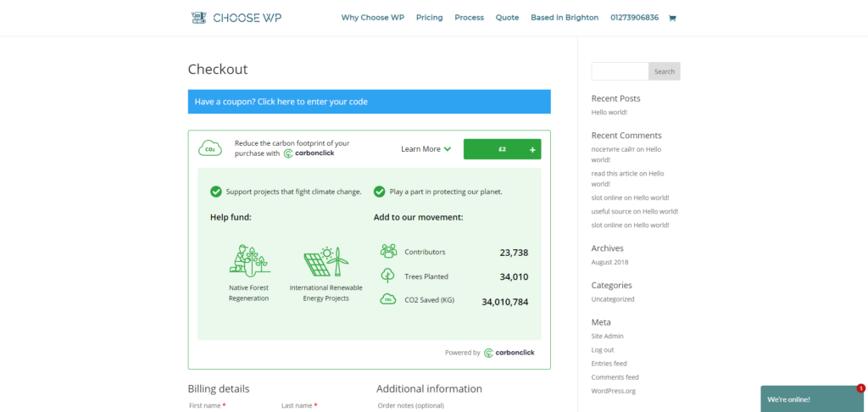The image size is (868, 412).
Task: Open the shopping cart icon in header
Action: coord(672,18)
